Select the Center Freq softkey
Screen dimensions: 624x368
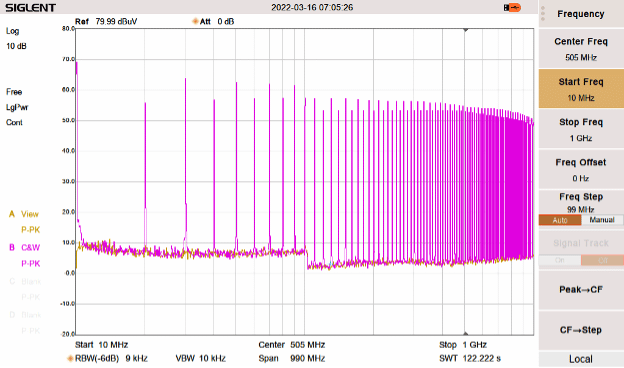click(x=581, y=49)
